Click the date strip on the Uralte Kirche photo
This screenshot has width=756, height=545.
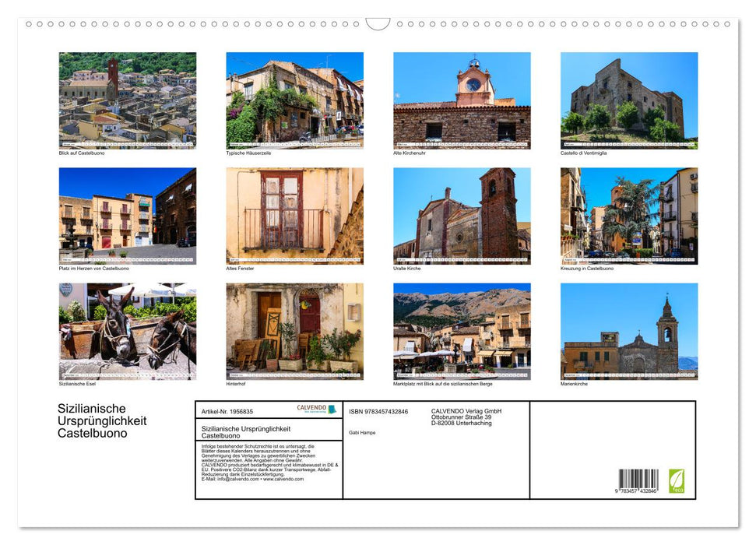(462, 258)
